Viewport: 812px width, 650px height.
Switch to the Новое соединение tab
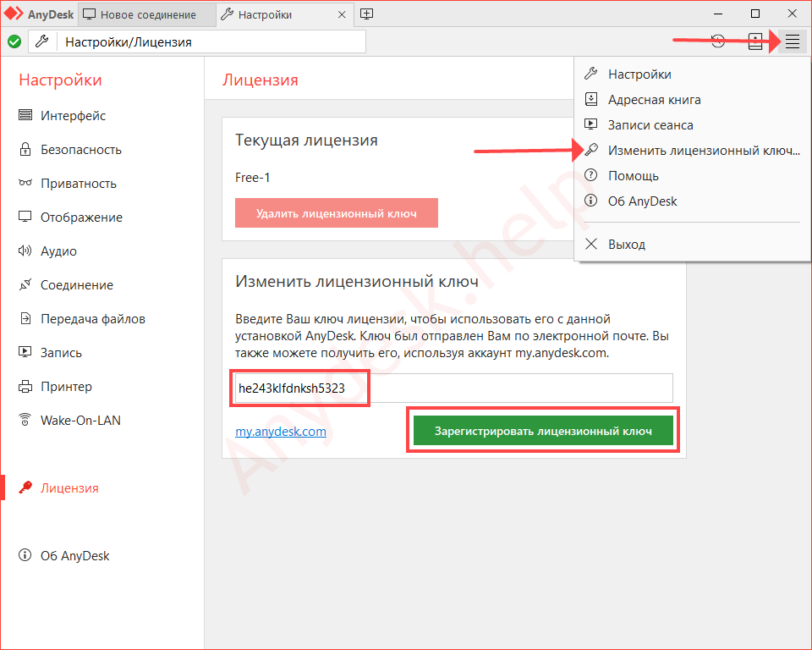[x=147, y=14]
